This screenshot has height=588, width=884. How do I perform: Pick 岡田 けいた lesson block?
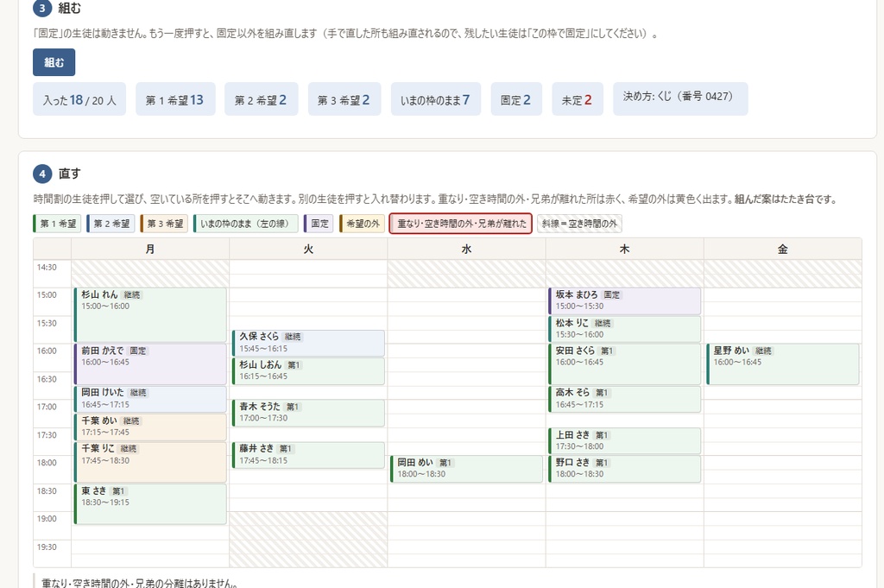(150, 399)
